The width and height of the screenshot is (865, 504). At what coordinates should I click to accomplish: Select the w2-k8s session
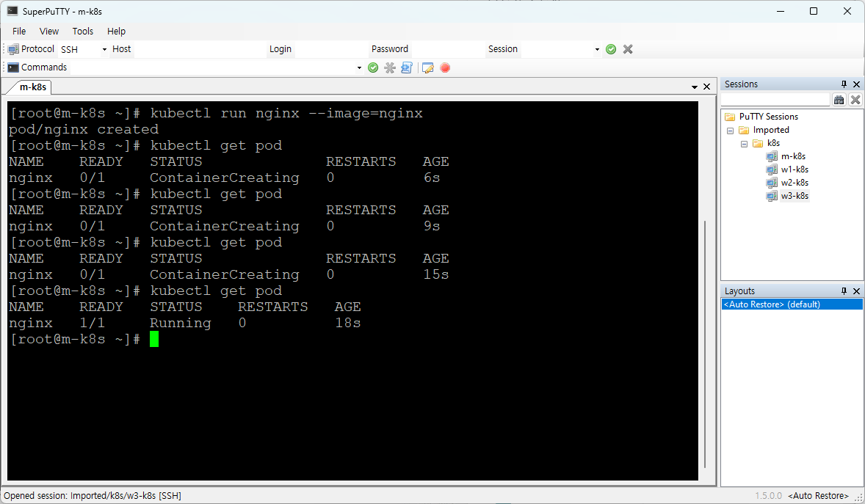[x=795, y=183]
